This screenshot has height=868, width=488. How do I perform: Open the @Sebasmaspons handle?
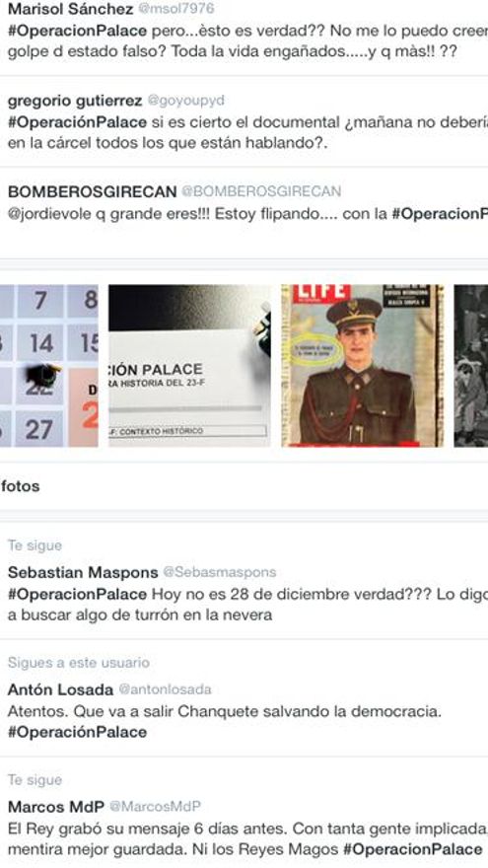pos(219,572)
